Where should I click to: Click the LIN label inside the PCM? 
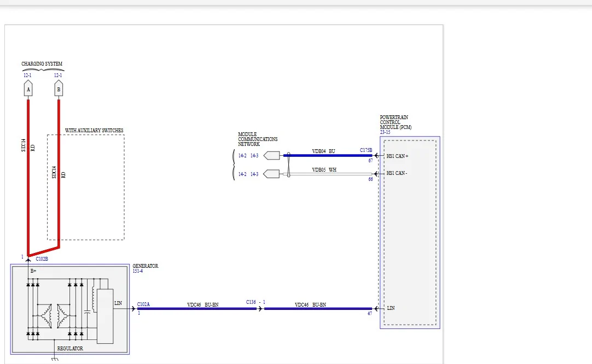click(391, 308)
